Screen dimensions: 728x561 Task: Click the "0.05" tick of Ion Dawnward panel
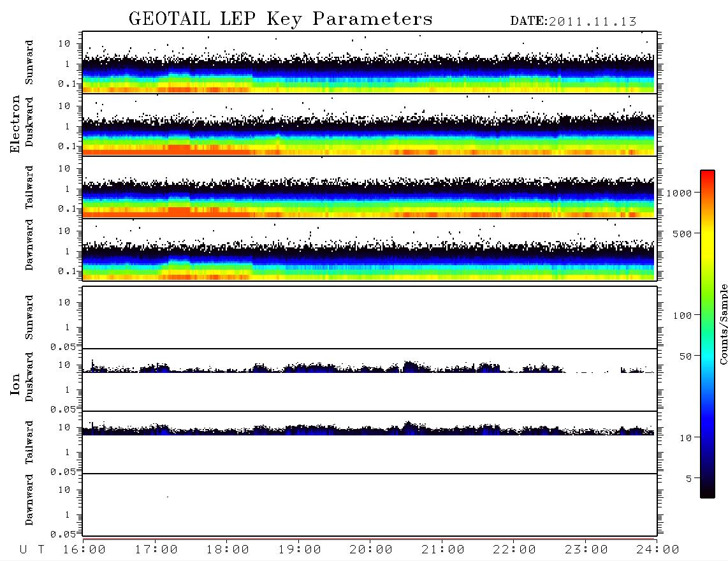pyautogui.click(x=63, y=534)
